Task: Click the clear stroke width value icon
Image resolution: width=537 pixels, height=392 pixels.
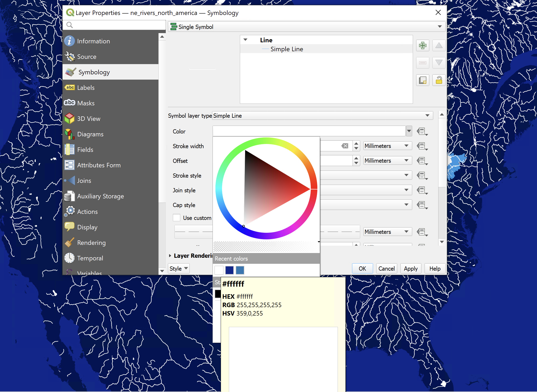Action: pos(345,146)
